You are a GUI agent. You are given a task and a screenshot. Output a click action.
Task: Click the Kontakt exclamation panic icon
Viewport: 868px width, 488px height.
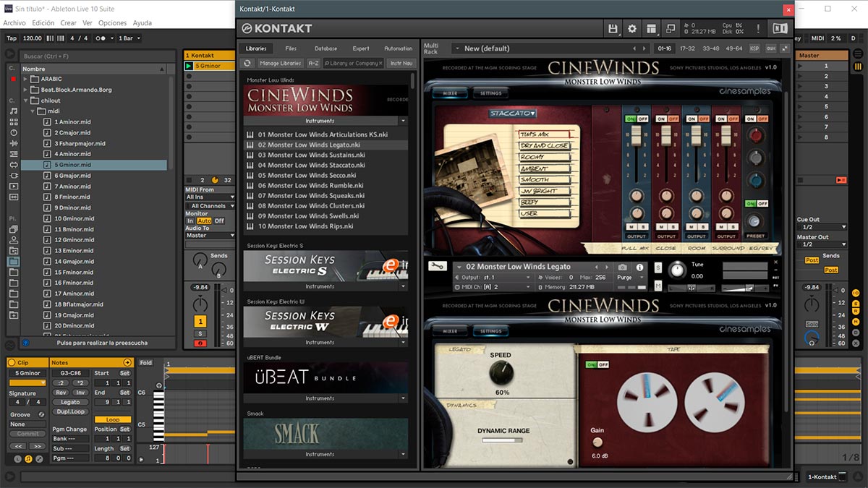[x=758, y=28]
